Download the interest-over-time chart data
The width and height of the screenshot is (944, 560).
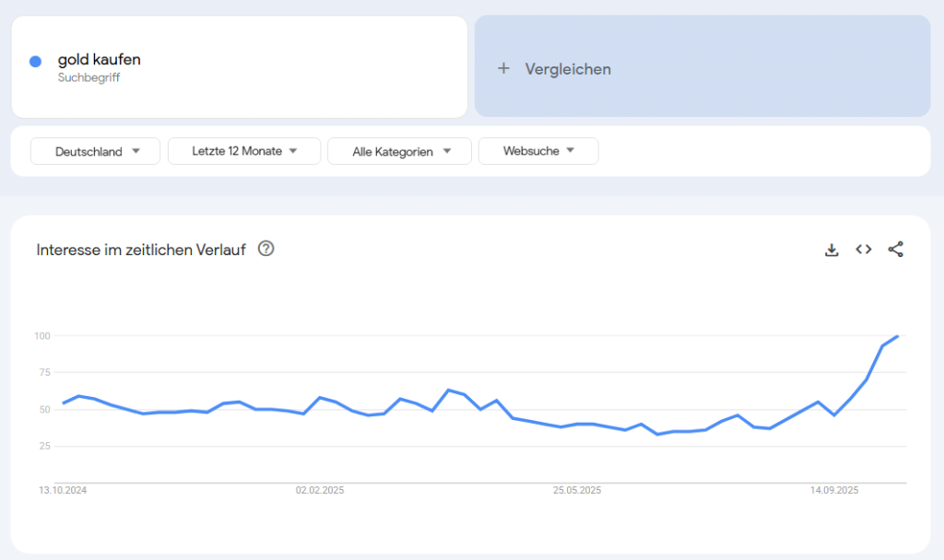point(832,250)
